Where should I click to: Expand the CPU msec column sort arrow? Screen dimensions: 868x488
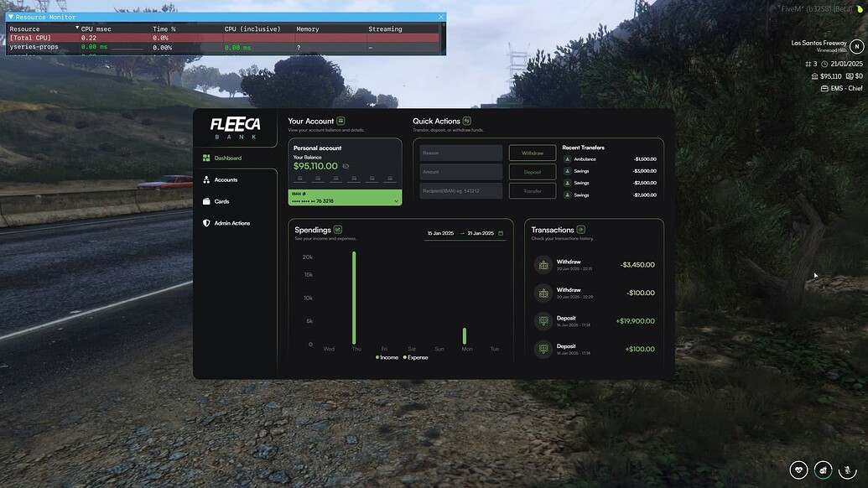76,27
